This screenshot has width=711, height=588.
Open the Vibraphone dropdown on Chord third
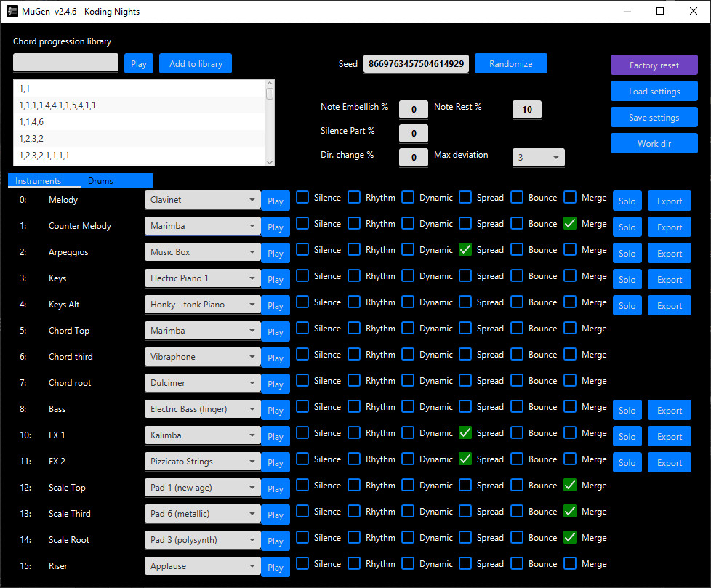pyautogui.click(x=202, y=356)
